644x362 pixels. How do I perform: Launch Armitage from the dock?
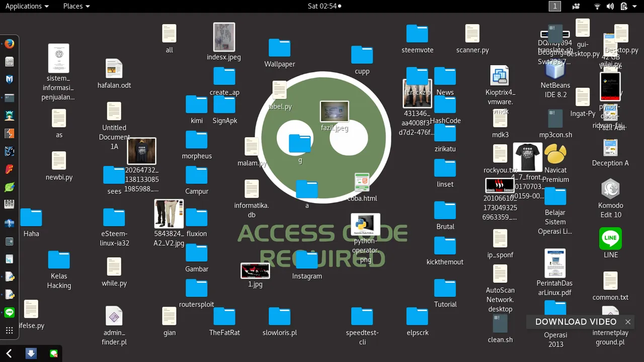(x=9, y=115)
